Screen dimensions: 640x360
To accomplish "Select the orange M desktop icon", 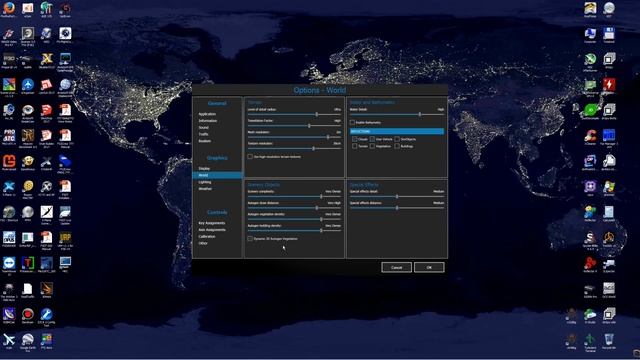I will pos(9,161).
